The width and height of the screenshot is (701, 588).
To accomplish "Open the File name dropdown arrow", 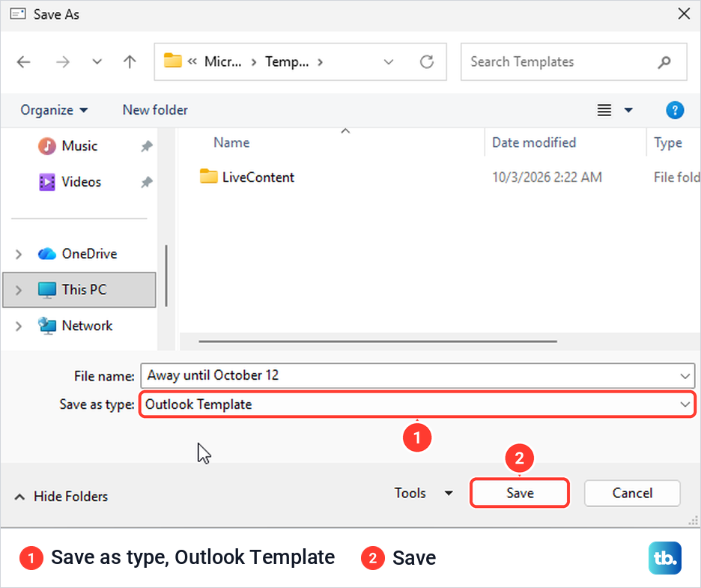I will coord(685,376).
